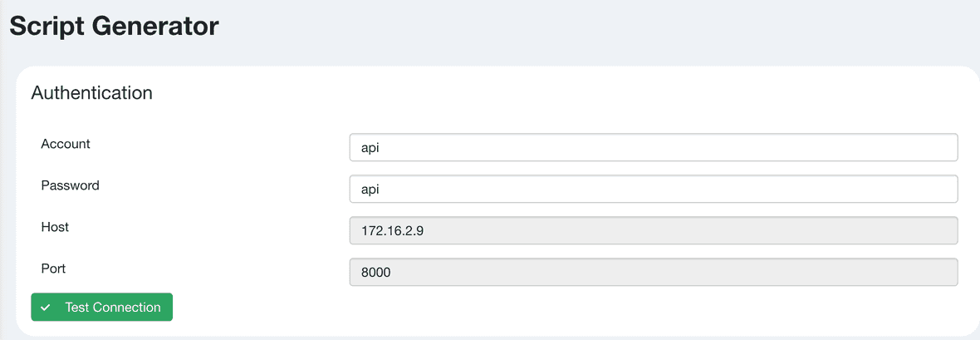The image size is (980, 340).
Task: Click empty space right of Test Connection button
Action: [498, 308]
